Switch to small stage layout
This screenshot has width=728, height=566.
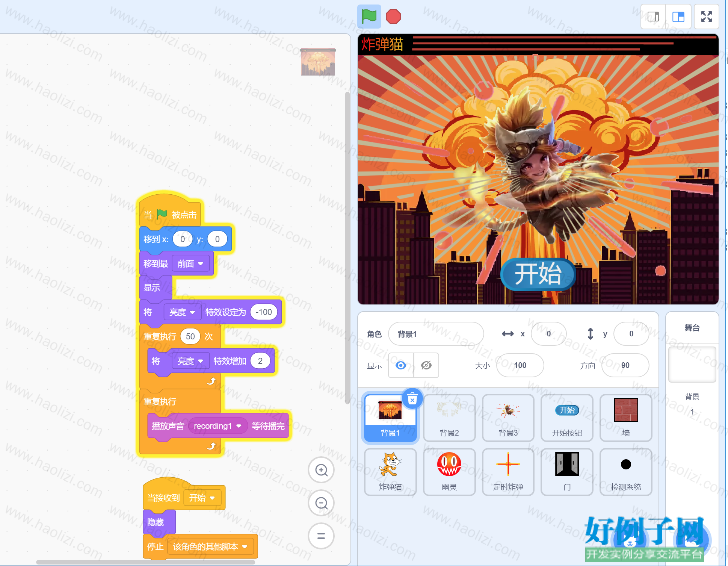pos(653,17)
